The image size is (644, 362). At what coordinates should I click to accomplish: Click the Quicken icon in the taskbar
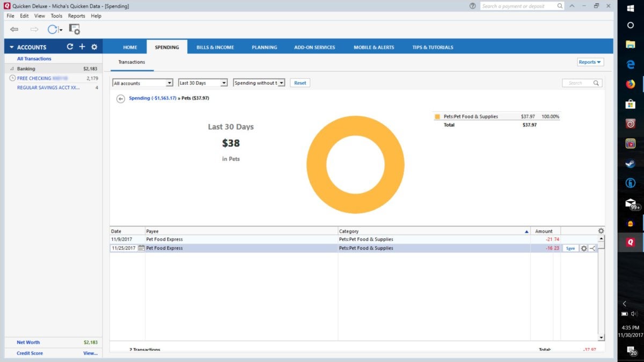click(631, 242)
